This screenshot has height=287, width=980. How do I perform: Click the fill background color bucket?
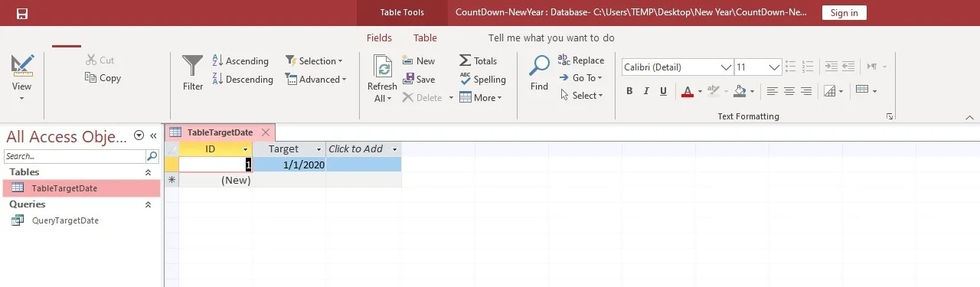pyautogui.click(x=740, y=91)
